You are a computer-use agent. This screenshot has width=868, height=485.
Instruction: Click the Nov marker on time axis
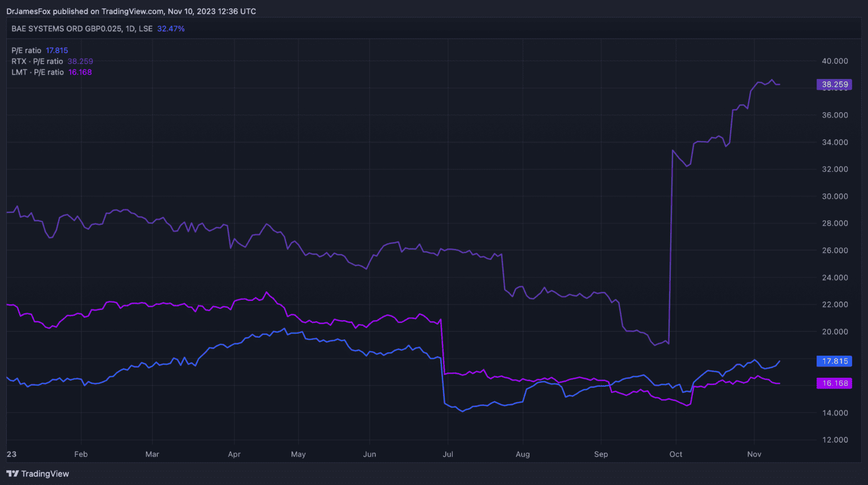coord(754,455)
